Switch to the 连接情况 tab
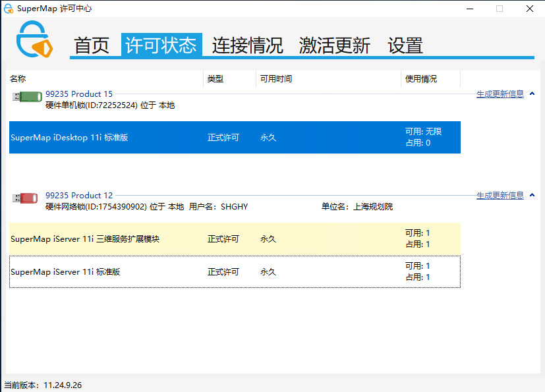The height and width of the screenshot is (392, 545). click(x=248, y=45)
